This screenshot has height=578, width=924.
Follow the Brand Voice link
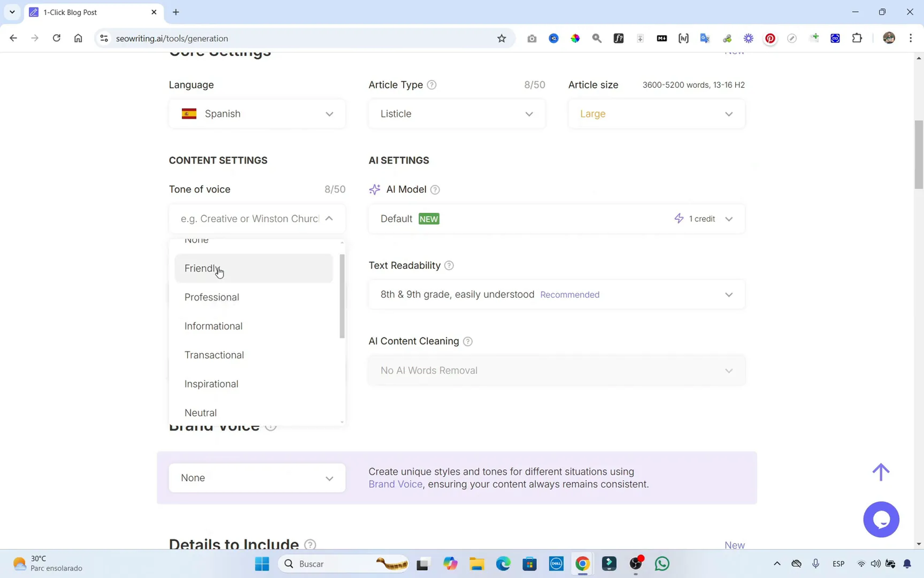(x=395, y=484)
